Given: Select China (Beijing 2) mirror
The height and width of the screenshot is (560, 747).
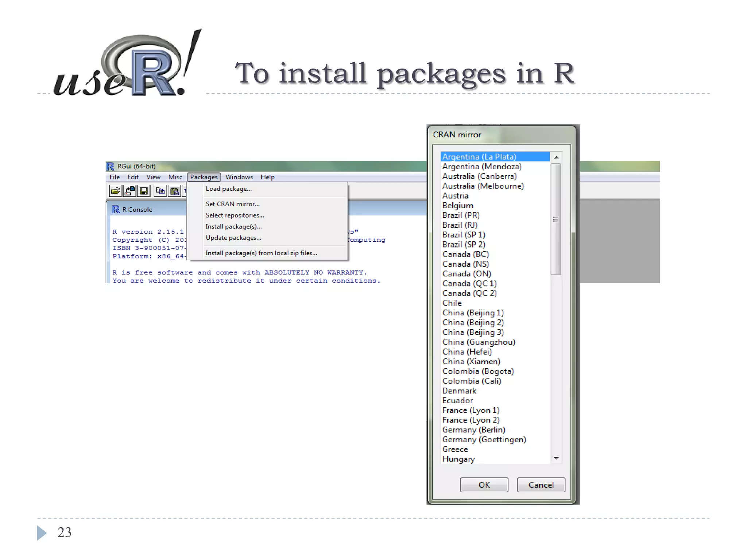Looking at the screenshot, I should point(495,323).
